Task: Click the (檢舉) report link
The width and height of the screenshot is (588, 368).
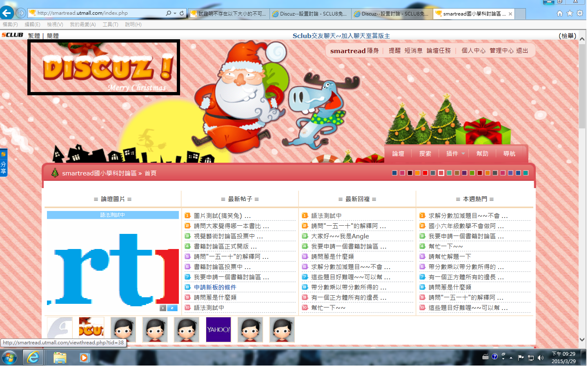Action: pyautogui.click(x=567, y=36)
